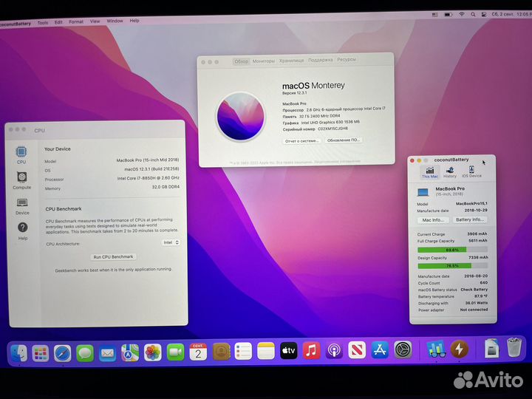Open Music app in the Dock
This screenshot has width=532, height=399.
point(312,350)
